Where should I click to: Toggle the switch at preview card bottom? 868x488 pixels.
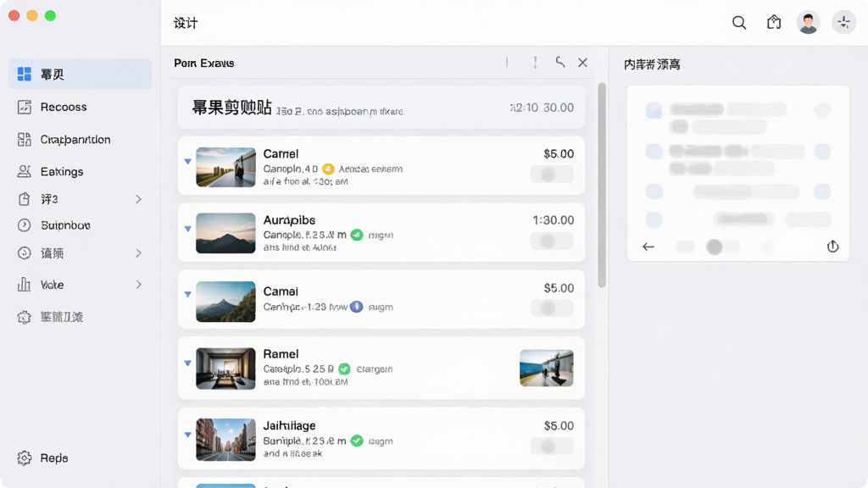(x=721, y=247)
